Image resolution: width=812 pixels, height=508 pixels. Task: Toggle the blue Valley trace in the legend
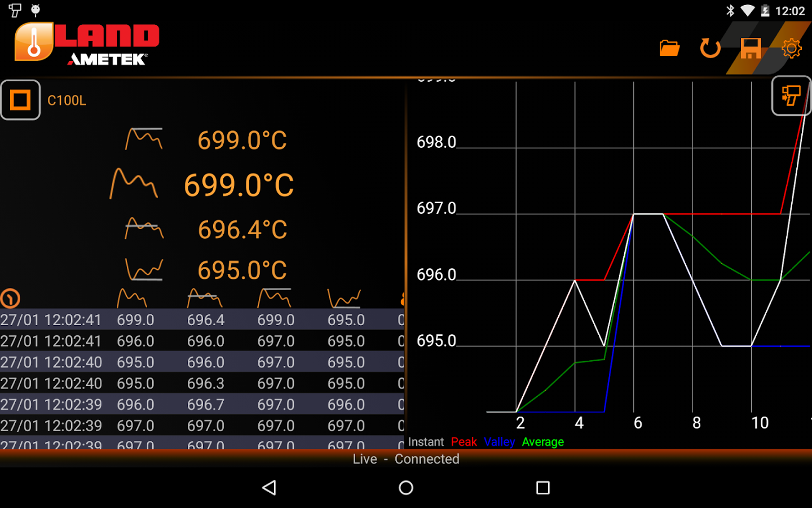pos(498,442)
